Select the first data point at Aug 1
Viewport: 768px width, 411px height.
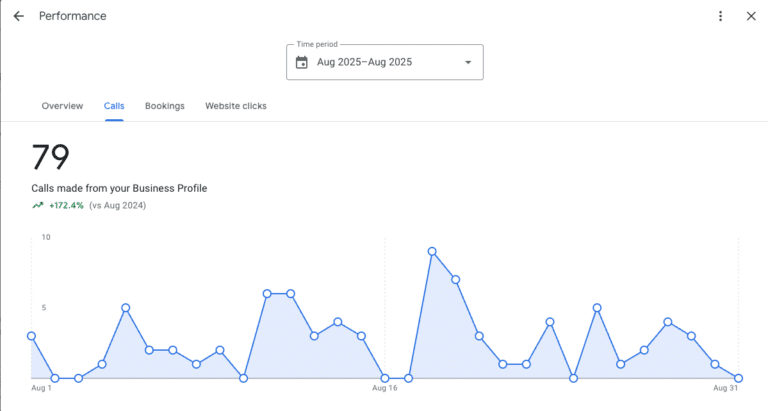31,336
